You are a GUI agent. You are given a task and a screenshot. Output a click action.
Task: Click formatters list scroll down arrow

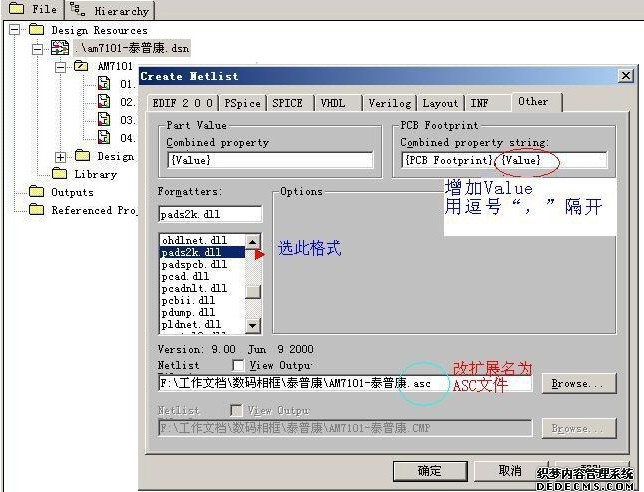point(253,326)
